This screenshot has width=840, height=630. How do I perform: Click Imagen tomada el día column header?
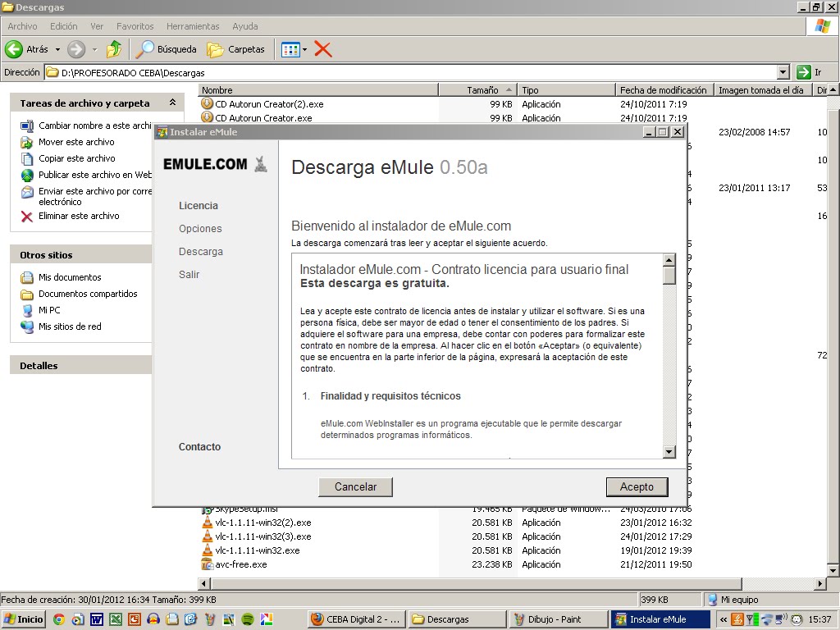762,90
